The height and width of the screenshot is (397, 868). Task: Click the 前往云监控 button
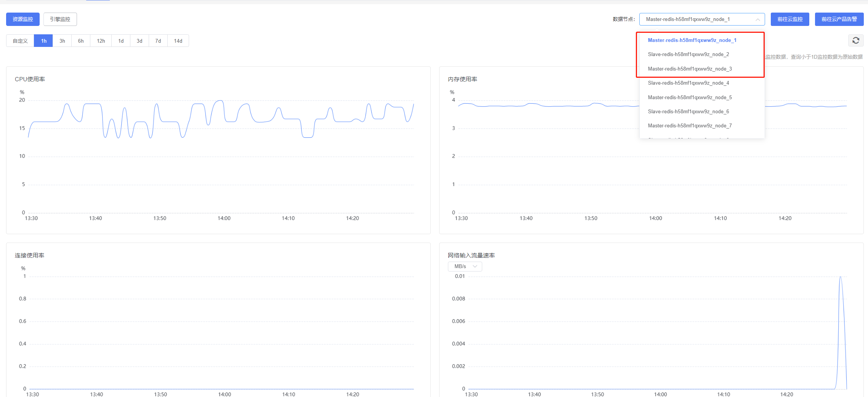pyautogui.click(x=790, y=19)
